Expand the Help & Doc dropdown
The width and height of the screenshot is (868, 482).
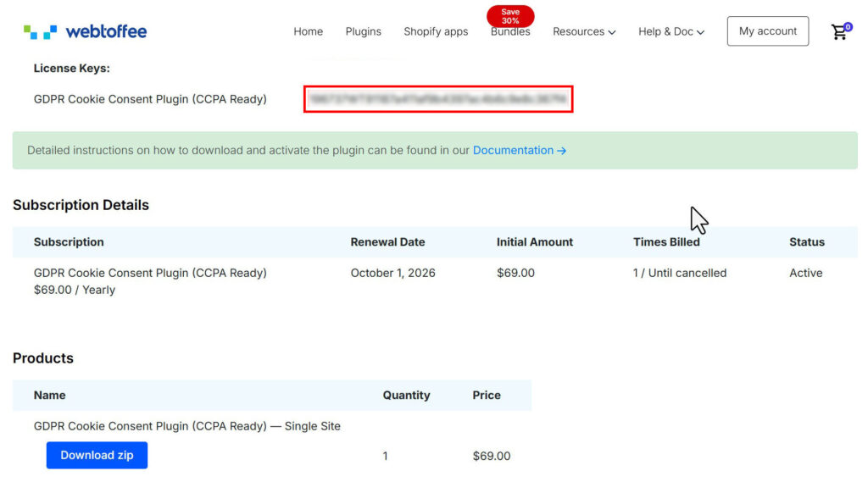671,31
